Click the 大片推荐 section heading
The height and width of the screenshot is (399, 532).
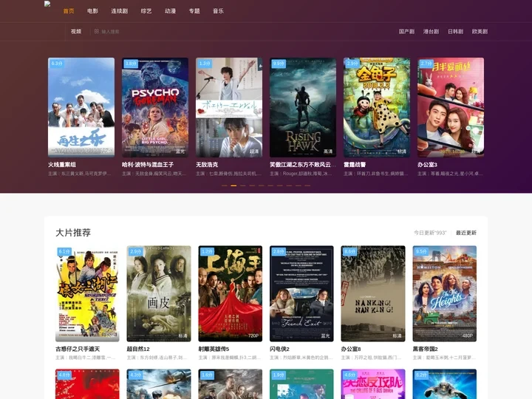click(x=73, y=233)
